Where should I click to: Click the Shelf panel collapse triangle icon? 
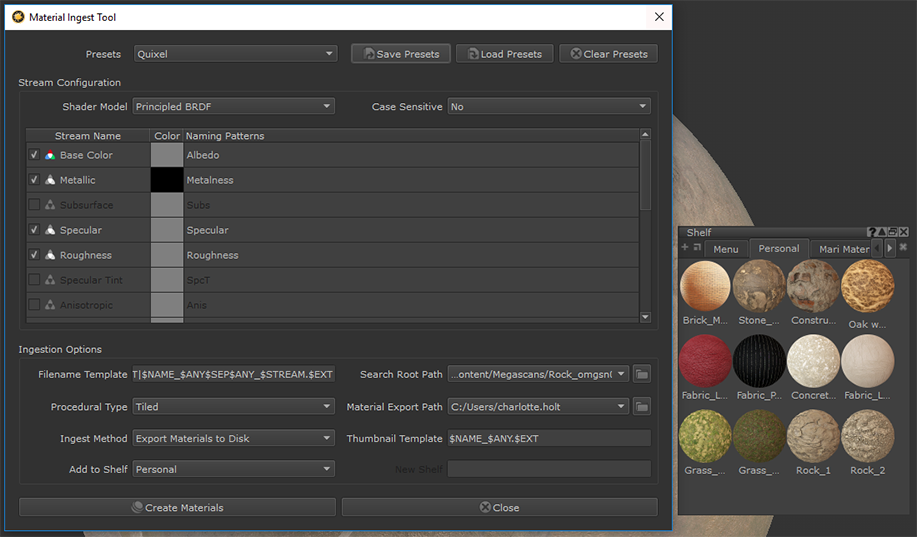[x=882, y=233]
